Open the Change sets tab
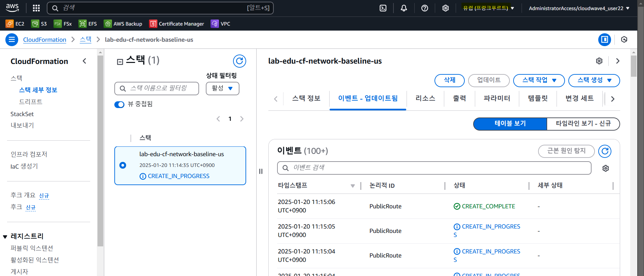Screen dimensions: 644x276 pos(579,98)
